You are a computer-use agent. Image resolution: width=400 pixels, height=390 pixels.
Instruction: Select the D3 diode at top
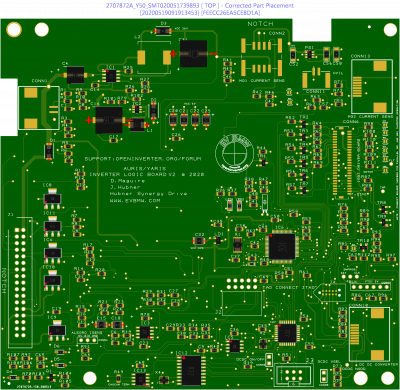tap(163, 31)
